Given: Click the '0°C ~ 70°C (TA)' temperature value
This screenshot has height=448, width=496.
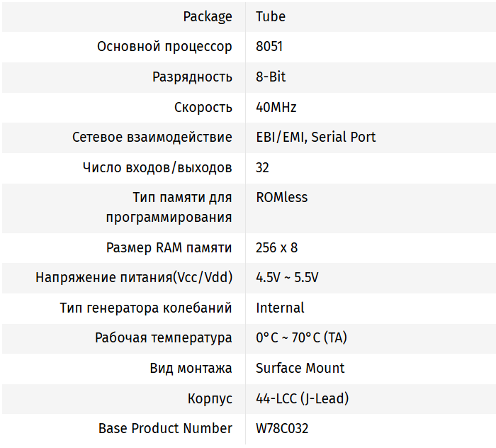Looking at the screenshot, I should (x=301, y=338).
